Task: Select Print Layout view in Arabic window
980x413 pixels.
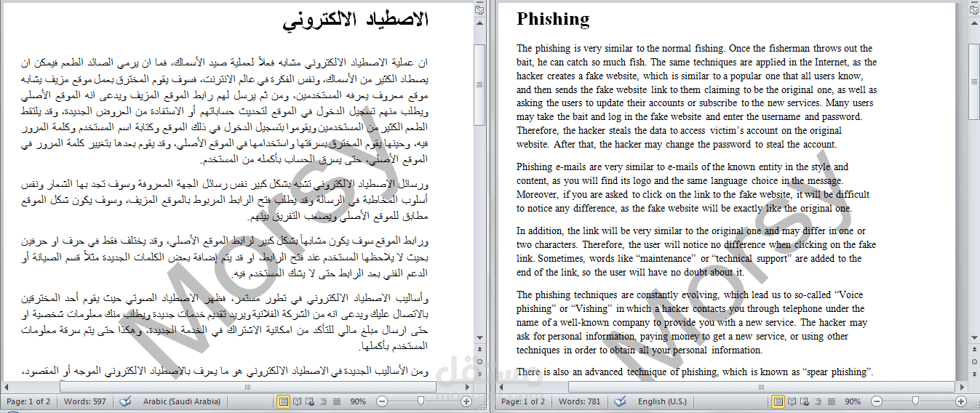Action: coord(284,401)
